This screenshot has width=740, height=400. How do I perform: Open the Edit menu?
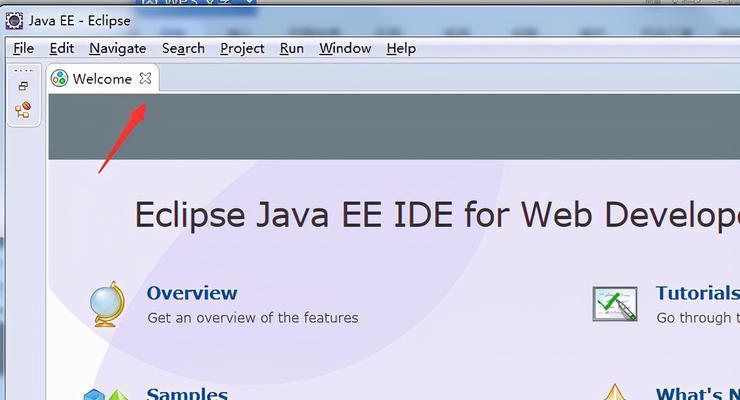[x=61, y=49]
